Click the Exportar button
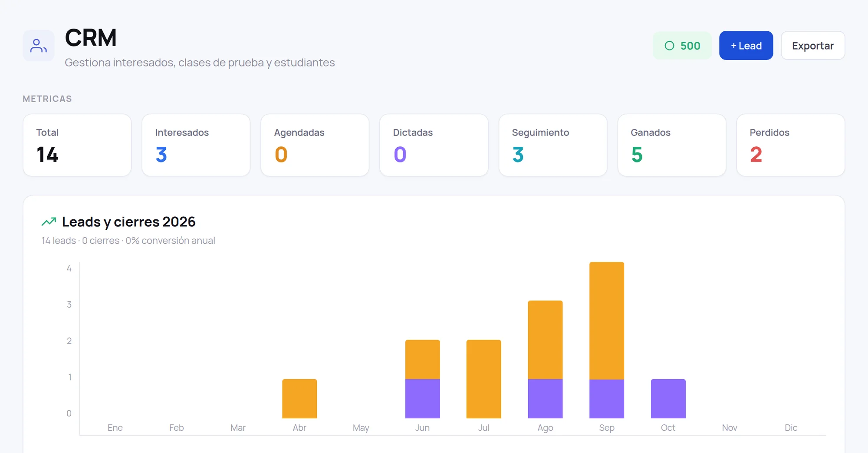 (812, 46)
